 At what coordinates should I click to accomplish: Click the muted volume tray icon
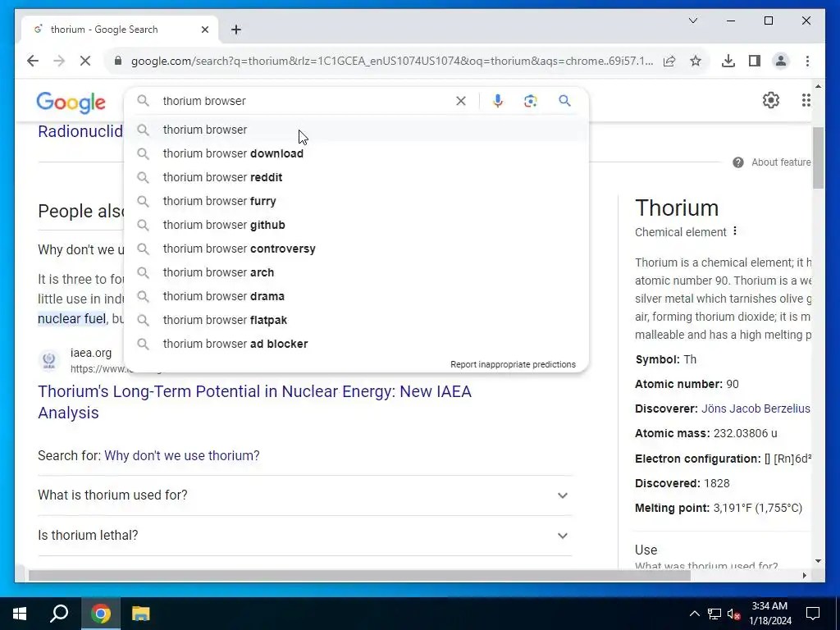[x=734, y=614]
